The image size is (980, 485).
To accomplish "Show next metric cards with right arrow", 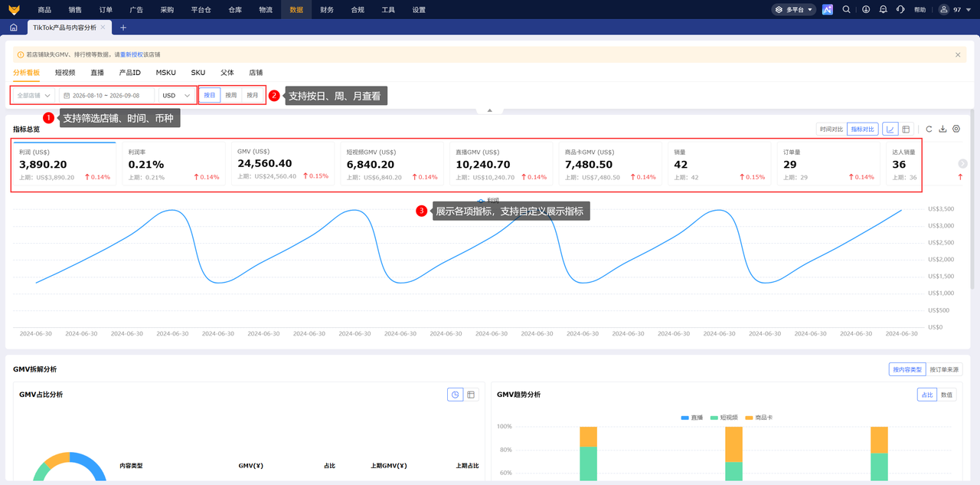I will [x=962, y=163].
